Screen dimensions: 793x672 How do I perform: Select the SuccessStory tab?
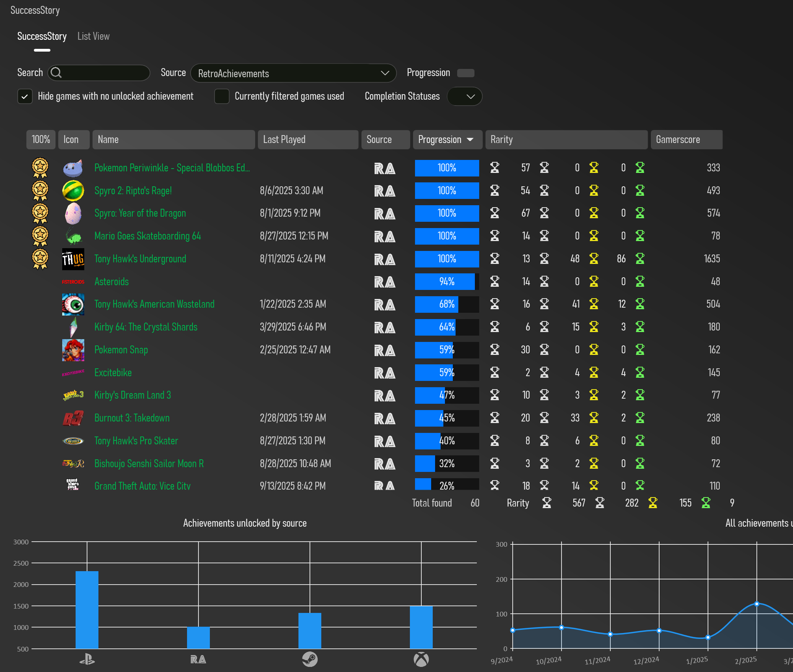42,36
